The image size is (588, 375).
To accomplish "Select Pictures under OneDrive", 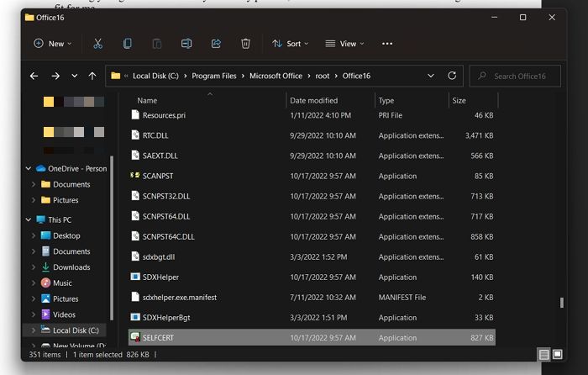I will pos(66,200).
